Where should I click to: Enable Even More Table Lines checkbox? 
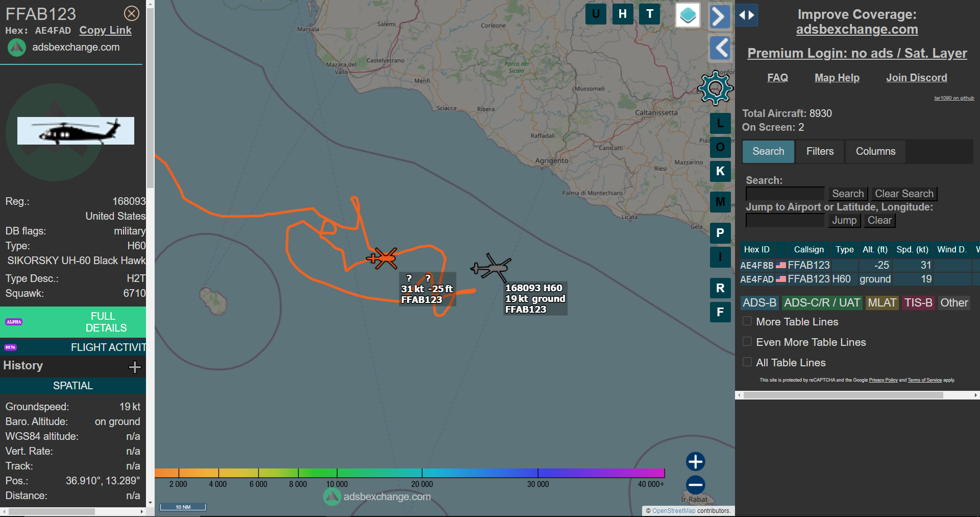[747, 342]
